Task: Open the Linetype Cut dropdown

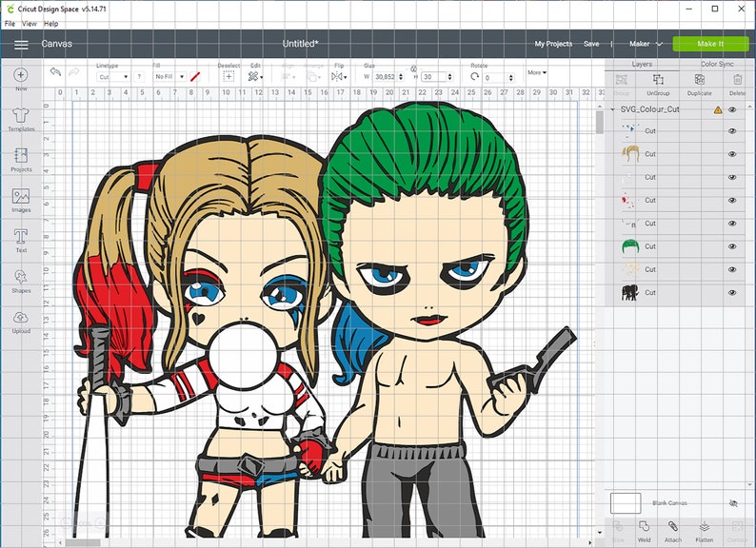Action: tap(112, 77)
